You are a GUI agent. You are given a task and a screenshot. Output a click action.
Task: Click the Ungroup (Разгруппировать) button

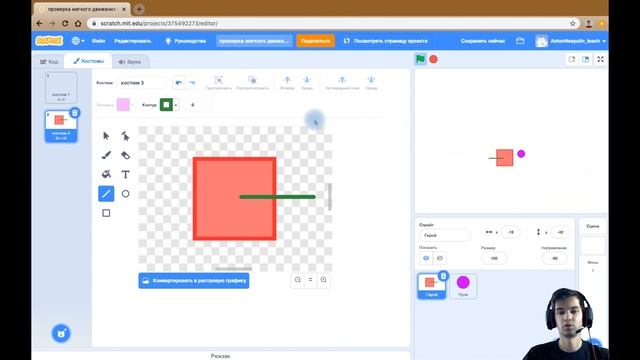coord(252,82)
